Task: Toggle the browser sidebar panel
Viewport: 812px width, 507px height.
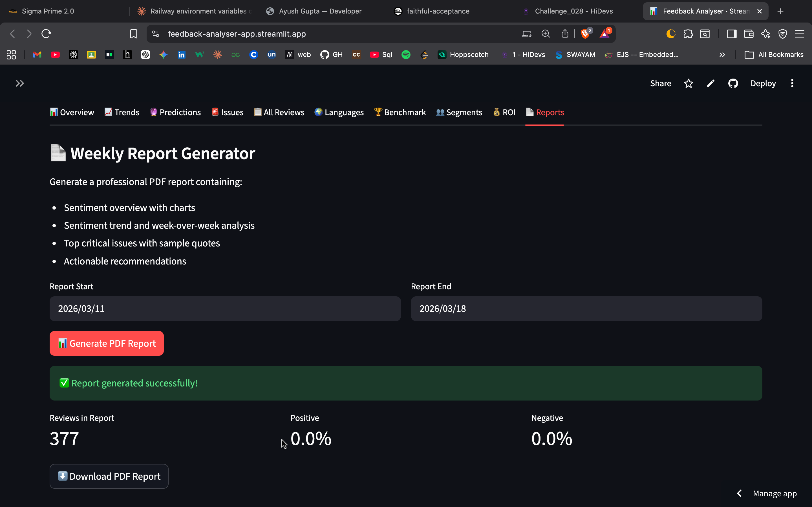Action: point(732,34)
